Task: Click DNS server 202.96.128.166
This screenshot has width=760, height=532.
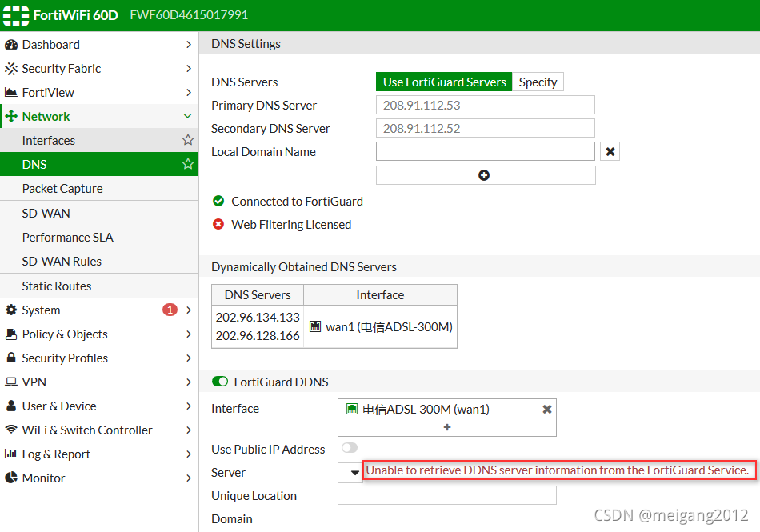Action: tap(258, 335)
